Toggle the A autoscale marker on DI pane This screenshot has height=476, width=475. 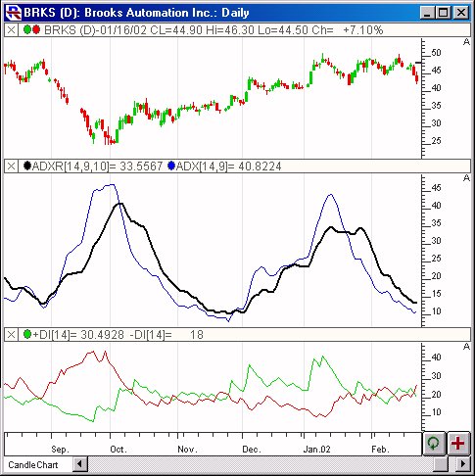coord(466,347)
